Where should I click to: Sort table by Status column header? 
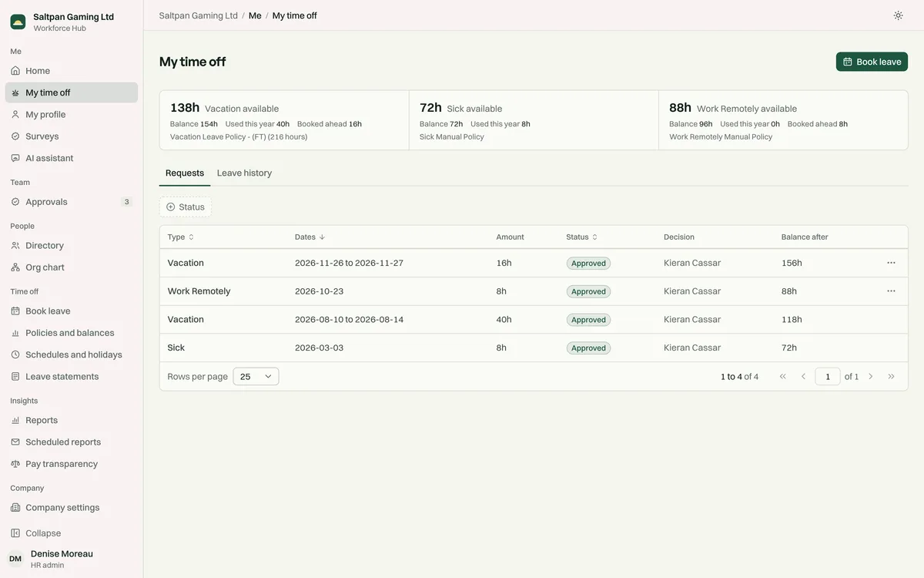(x=582, y=237)
